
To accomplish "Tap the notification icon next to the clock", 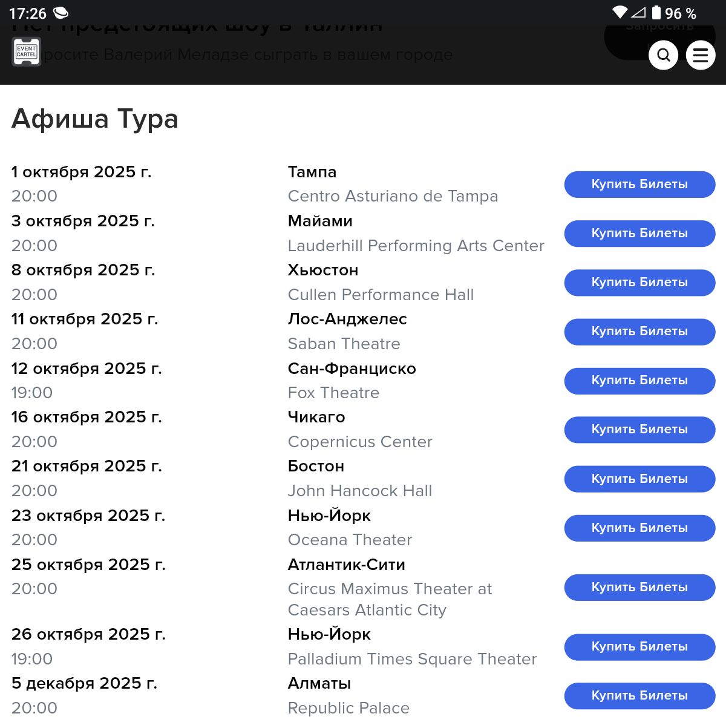I will click(x=60, y=13).
